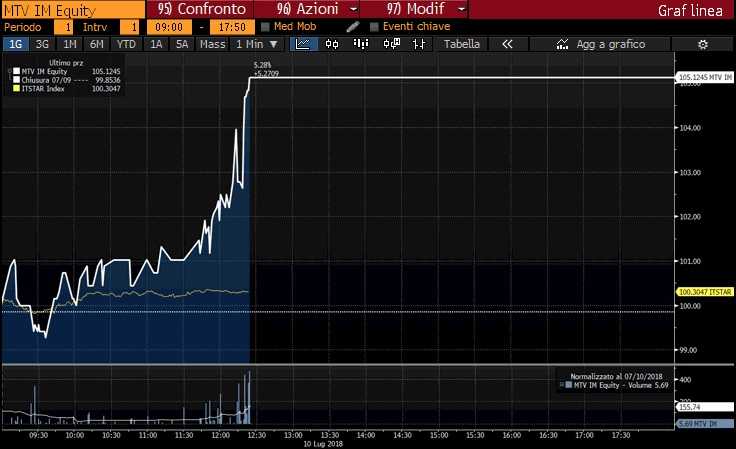Image resolution: width=736 pixels, height=449 pixels.
Task: Select the YTD range tab
Action: point(126,44)
